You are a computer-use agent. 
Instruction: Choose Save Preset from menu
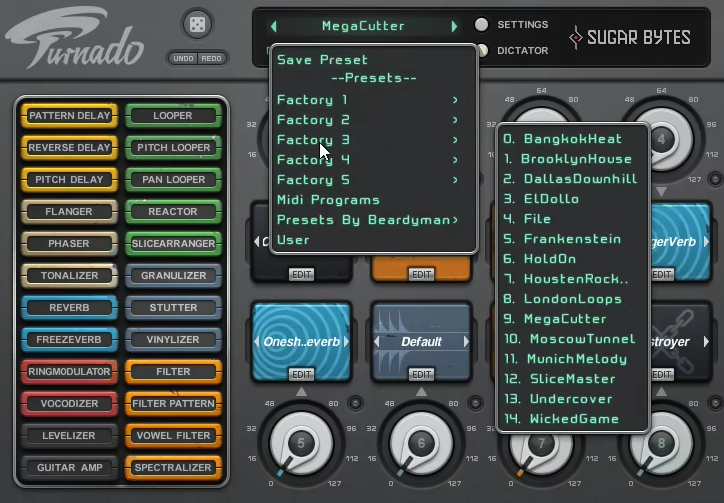tap(322, 60)
